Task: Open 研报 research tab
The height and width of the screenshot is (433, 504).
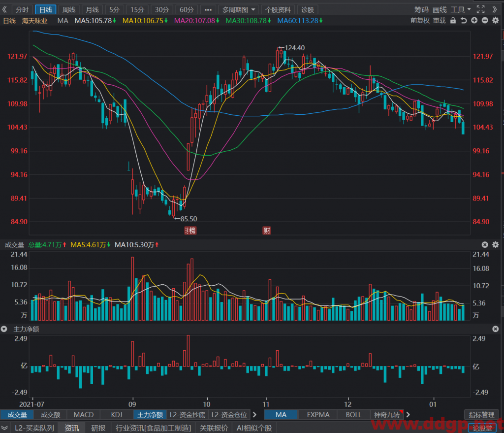Action: point(98,428)
